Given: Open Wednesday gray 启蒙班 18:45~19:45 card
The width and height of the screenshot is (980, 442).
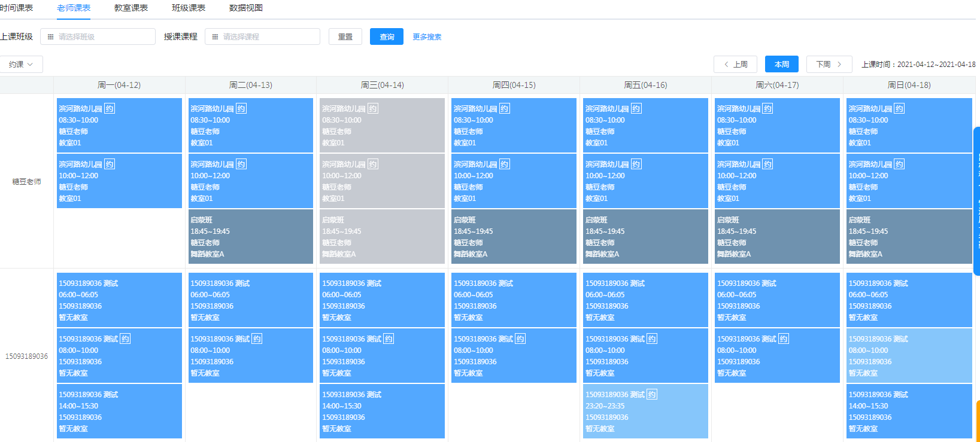Looking at the screenshot, I should [x=383, y=236].
